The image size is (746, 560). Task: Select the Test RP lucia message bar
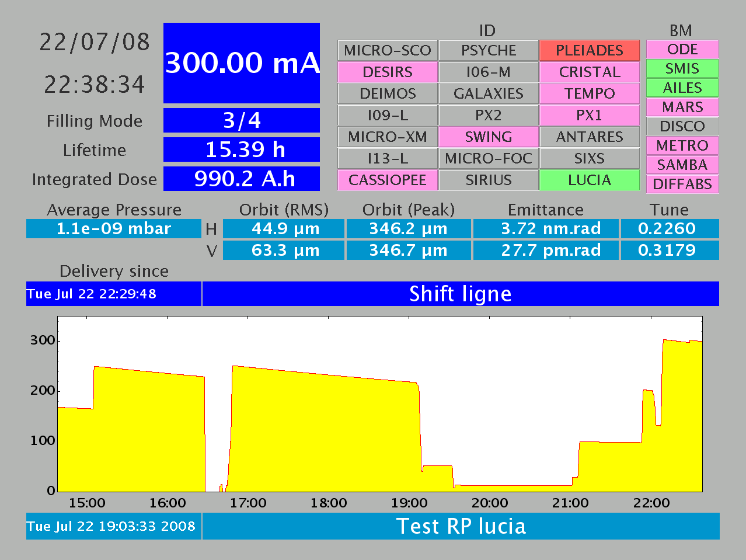point(460,526)
